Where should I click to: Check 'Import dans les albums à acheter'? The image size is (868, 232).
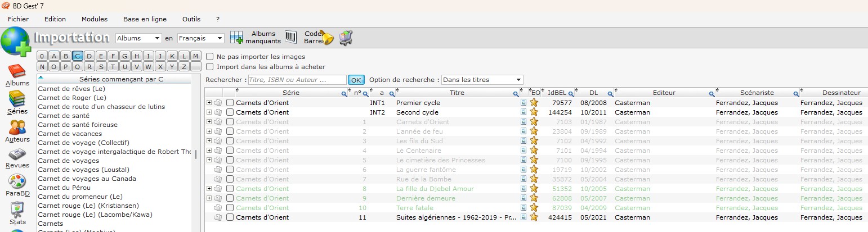point(210,67)
